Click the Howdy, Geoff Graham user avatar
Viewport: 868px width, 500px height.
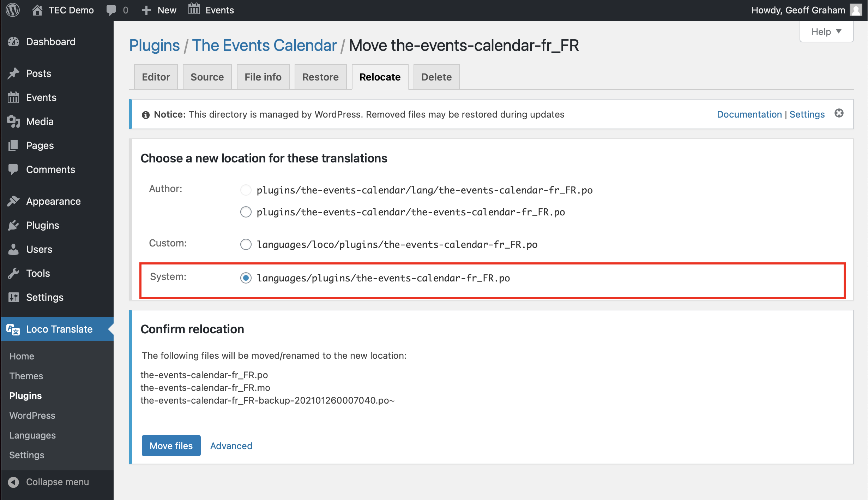point(856,10)
